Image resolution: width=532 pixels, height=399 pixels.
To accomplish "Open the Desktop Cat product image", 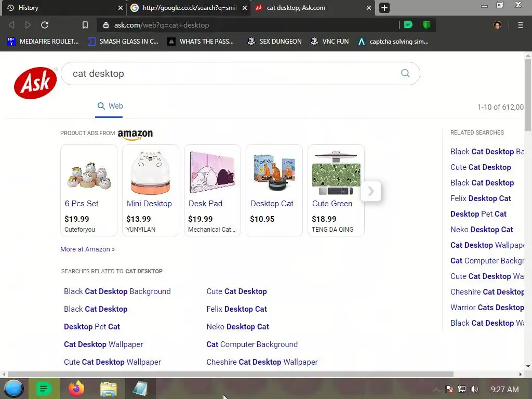I will [274, 173].
